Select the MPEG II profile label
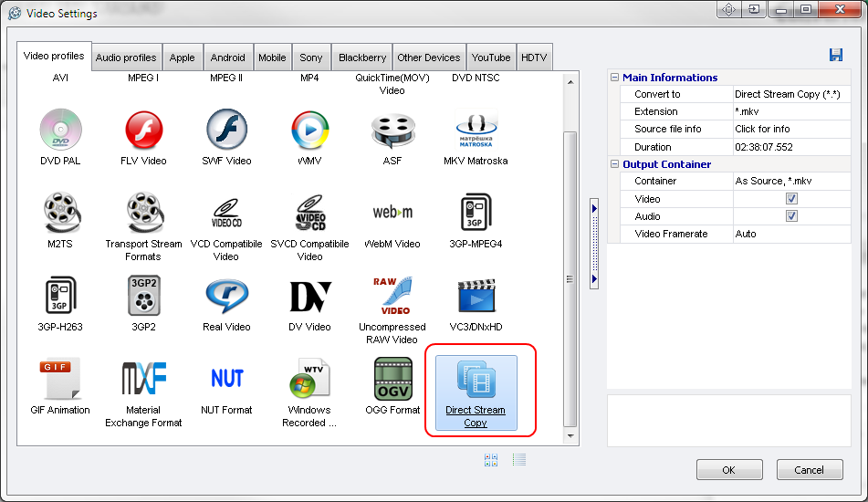This screenshot has width=868, height=502. click(x=226, y=78)
